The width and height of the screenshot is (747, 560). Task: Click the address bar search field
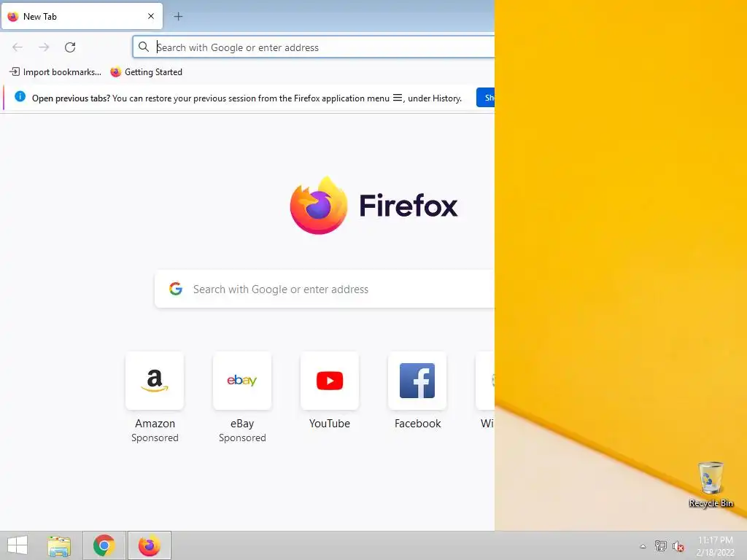pos(314,47)
